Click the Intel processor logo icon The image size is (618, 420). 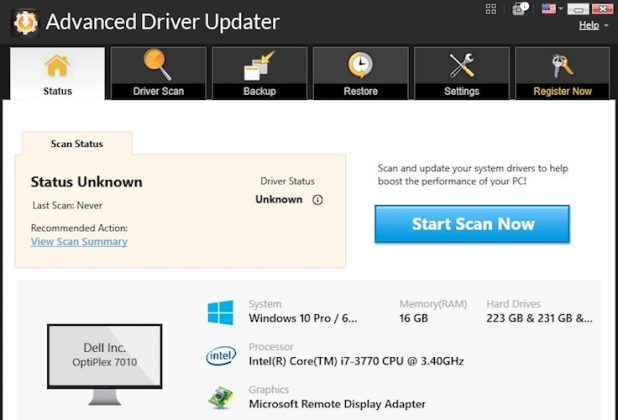pyautogui.click(x=221, y=355)
